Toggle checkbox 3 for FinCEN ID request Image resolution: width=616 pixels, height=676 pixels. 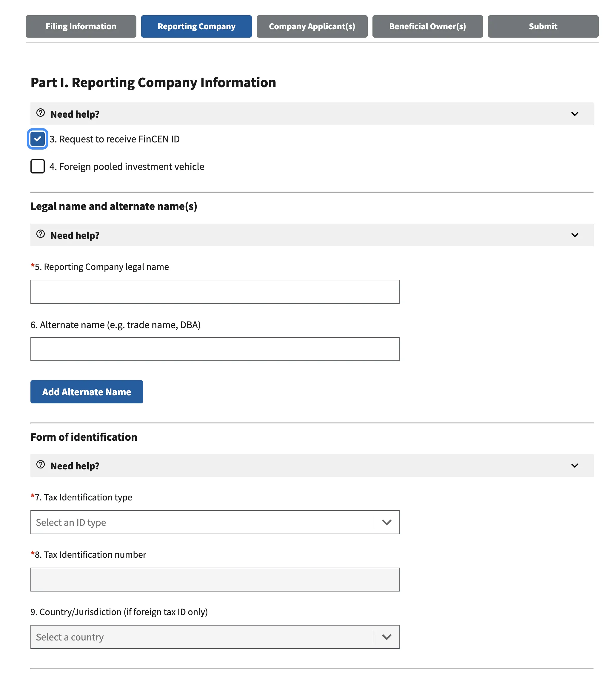click(x=38, y=139)
